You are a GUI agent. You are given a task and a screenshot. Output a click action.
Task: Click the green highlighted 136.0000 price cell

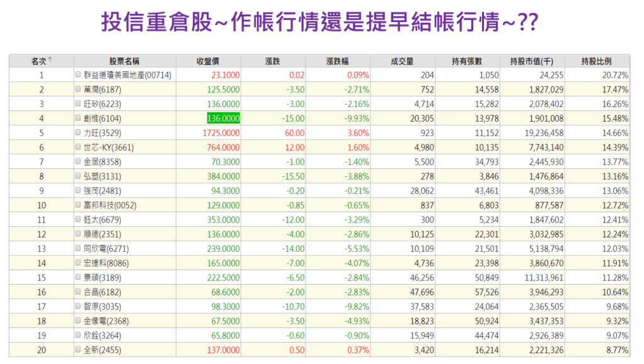(x=223, y=118)
